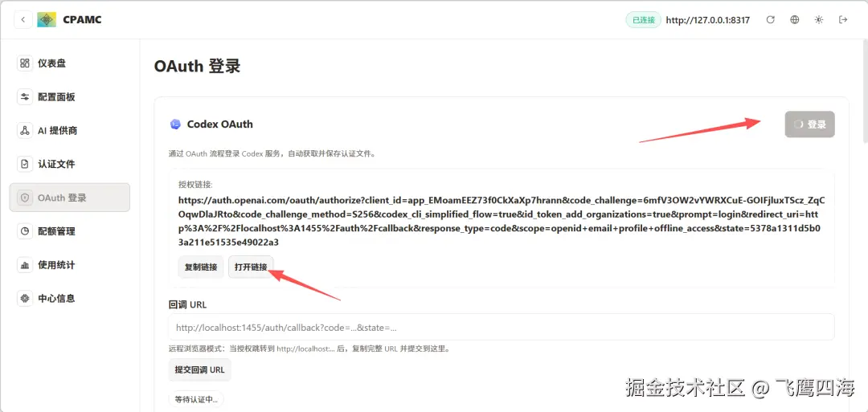
Task: Go to AI 提供商 page
Action: (70, 131)
